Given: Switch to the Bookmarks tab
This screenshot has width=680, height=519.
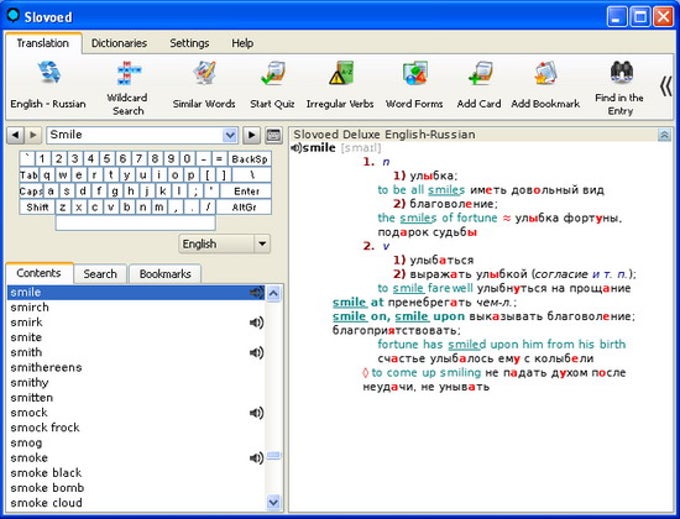Looking at the screenshot, I should pyautogui.click(x=165, y=274).
